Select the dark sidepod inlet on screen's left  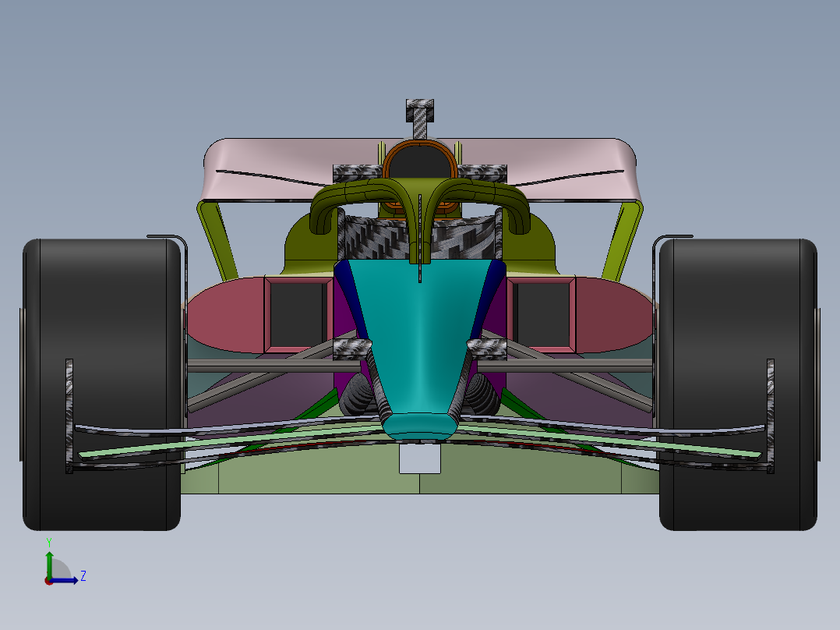pos(298,315)
